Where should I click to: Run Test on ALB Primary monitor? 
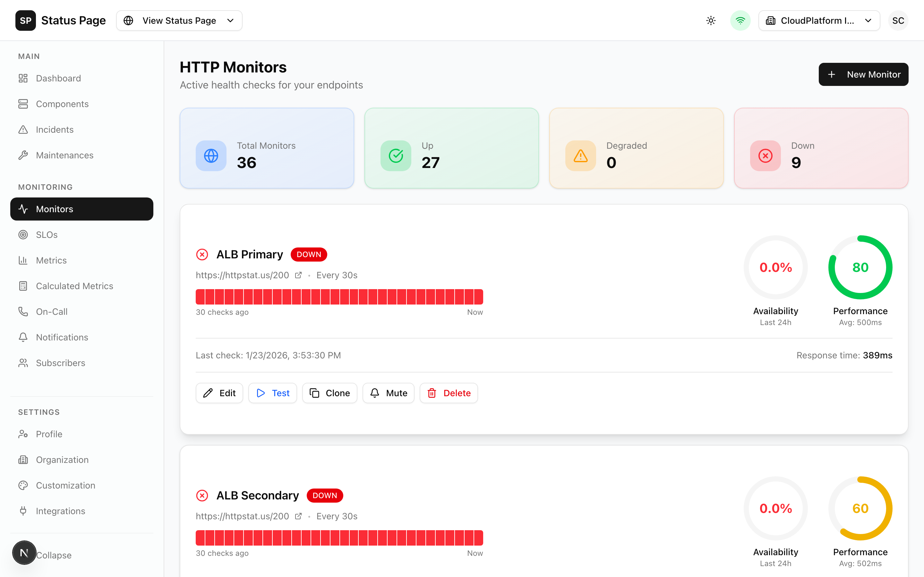click(x=273, y=393)
